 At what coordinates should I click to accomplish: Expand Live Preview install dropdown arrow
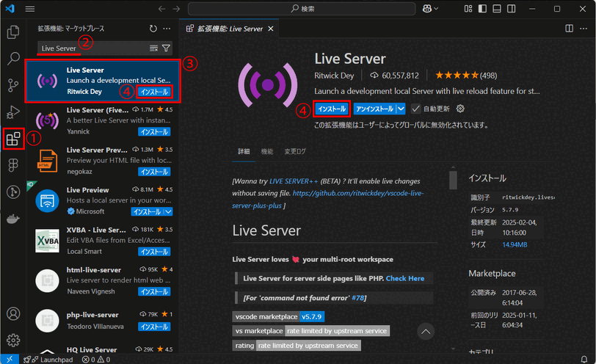tap(169, 211)
